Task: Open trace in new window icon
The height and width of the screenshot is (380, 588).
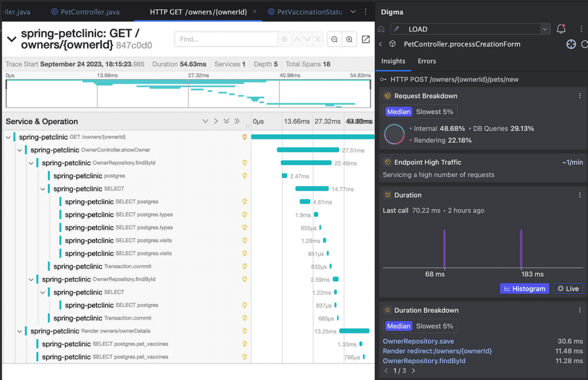Action: point(366,40)
